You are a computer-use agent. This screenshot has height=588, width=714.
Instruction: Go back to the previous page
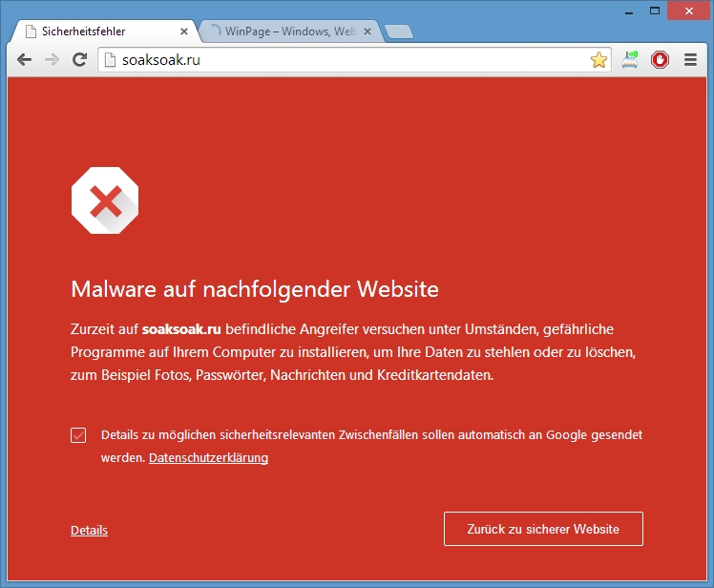pos(24,60)
